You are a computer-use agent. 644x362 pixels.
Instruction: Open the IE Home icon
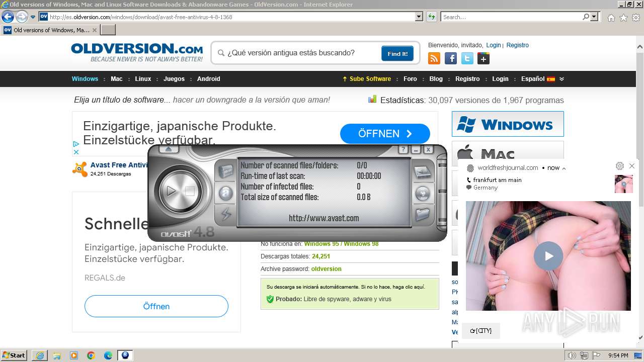pyautogui.click(x=611, y=18)
